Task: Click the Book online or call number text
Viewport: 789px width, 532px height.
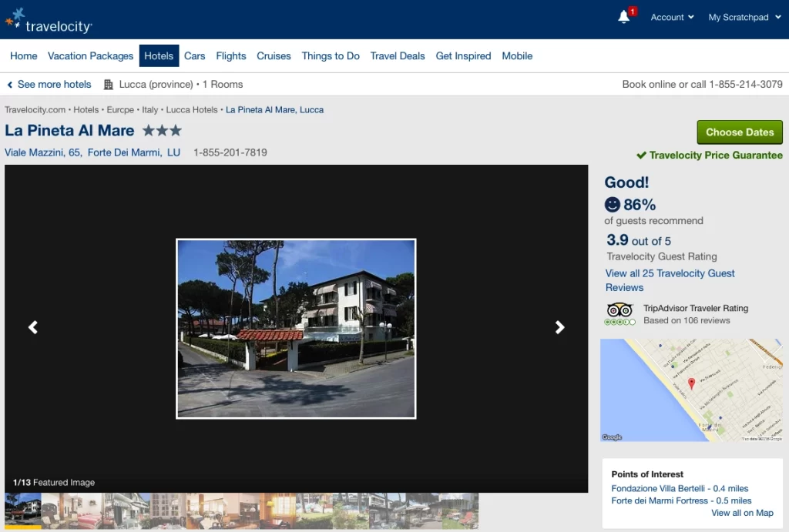Action: [703, 85]
